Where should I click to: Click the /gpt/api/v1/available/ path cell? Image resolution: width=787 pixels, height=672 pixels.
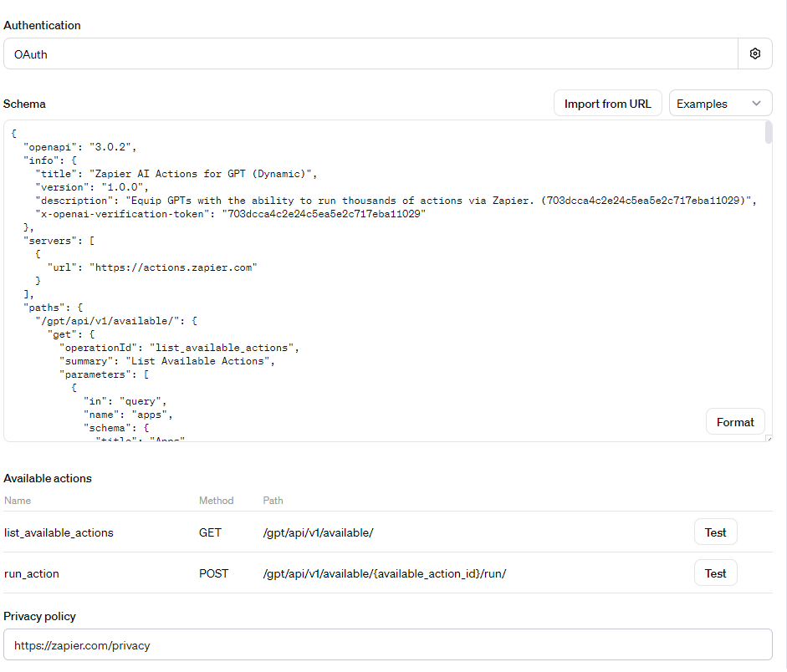pos(318,532)
